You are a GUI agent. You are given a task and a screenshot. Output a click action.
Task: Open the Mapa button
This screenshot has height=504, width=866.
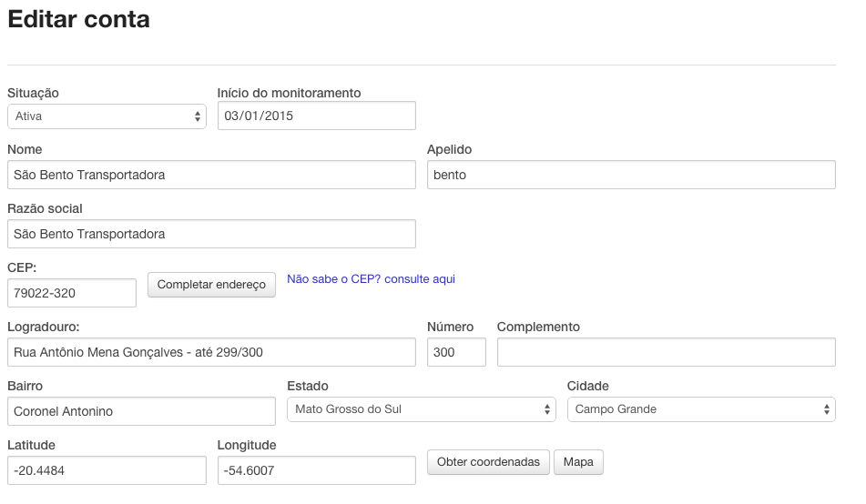pyautogui.click(x=578, y=462)
